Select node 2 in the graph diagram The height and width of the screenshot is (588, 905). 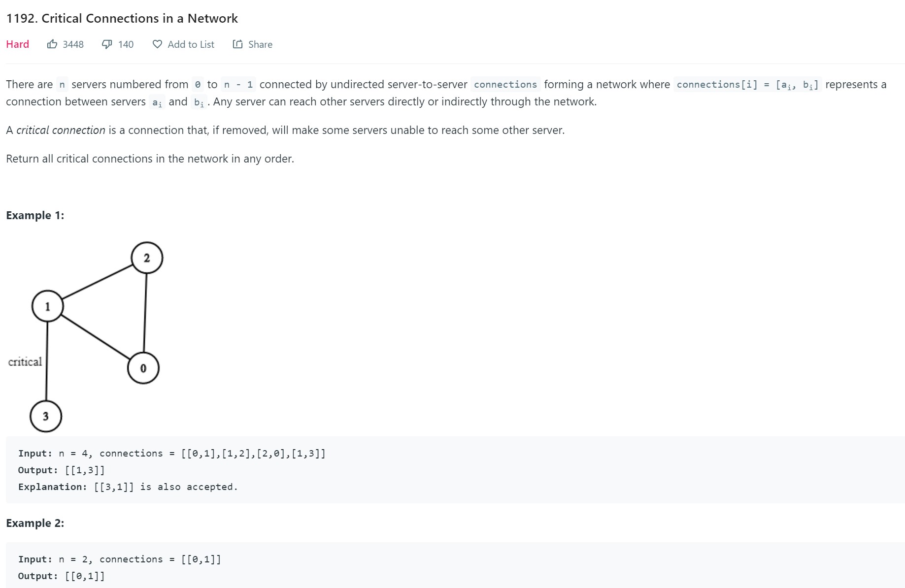147,258
